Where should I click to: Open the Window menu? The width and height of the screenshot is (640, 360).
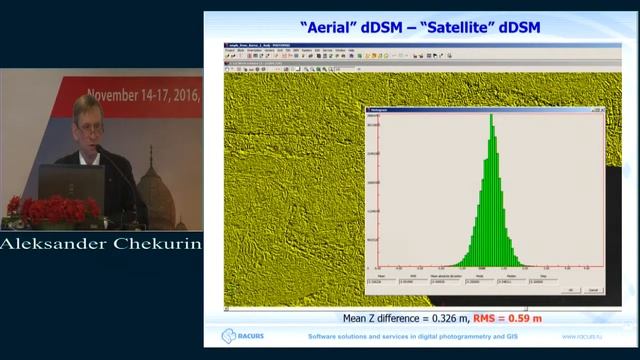(x=340, y=50)
